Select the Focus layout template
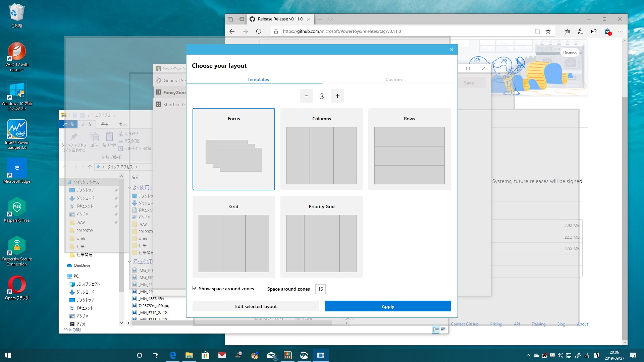644x362 pixels. point(234,149)
